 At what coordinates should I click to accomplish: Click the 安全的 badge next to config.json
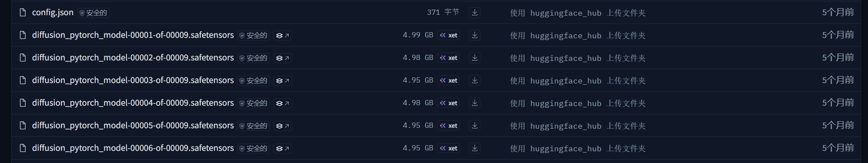tap(93, 13)
